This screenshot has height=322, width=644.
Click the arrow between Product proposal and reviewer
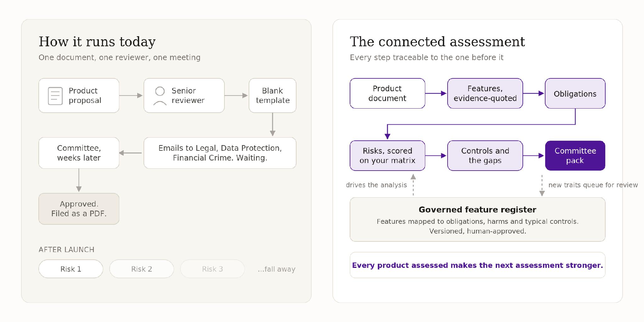(131, 95)
